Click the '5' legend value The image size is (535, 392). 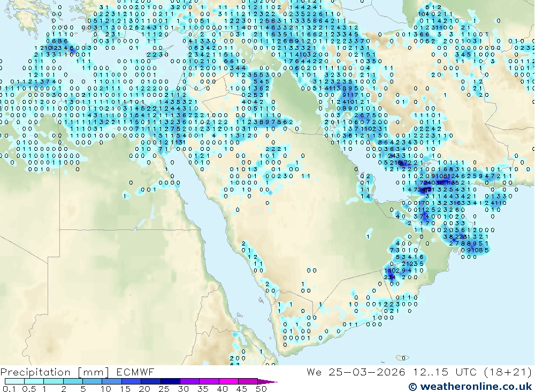tap(83, 389)
